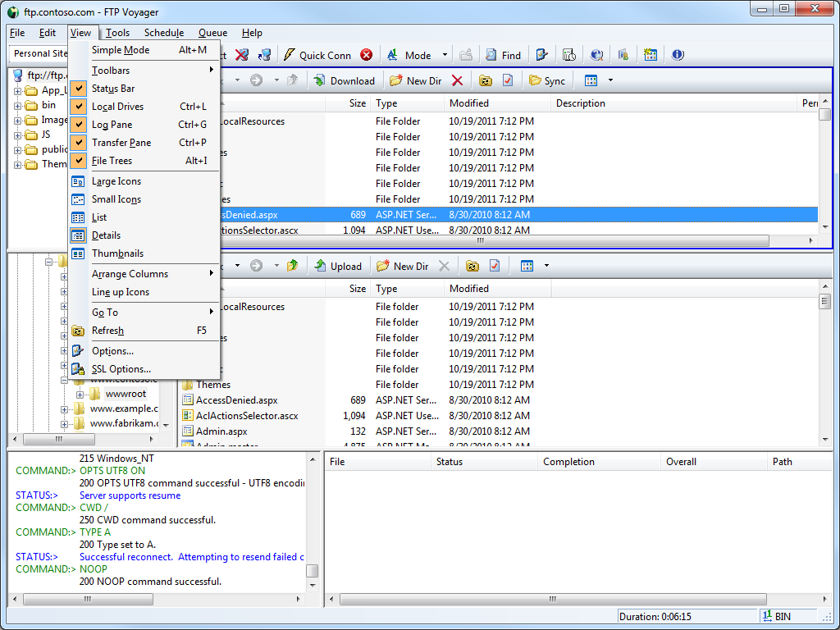
Task: Open the Queue menu
Action: click(212, 33)
